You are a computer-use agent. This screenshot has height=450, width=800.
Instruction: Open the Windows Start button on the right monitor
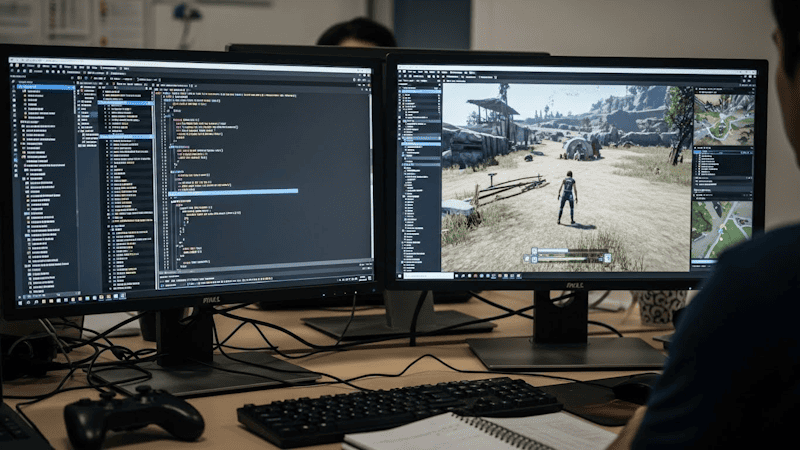pos(400,276)
